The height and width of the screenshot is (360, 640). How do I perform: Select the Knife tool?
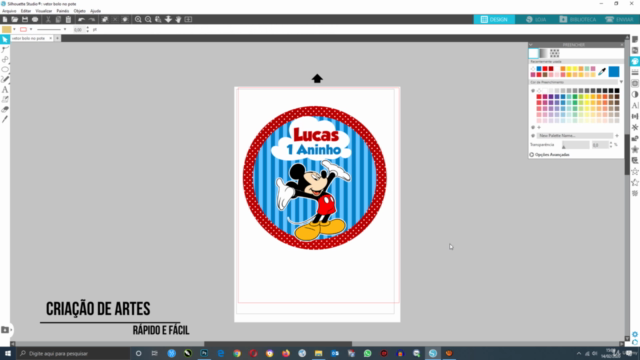click(x=5, y=119)
